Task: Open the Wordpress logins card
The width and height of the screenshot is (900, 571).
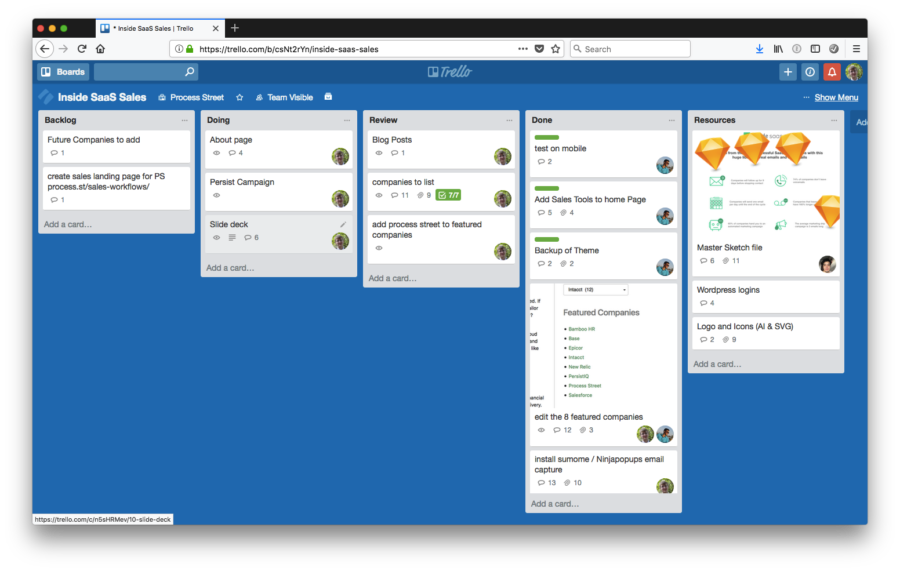Action: [x=766, y=297]
